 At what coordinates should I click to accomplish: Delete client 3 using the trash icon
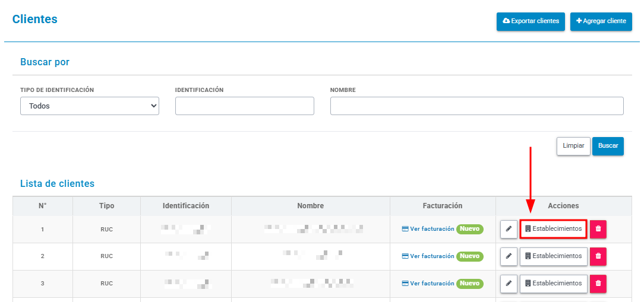(x=598, y=284)
